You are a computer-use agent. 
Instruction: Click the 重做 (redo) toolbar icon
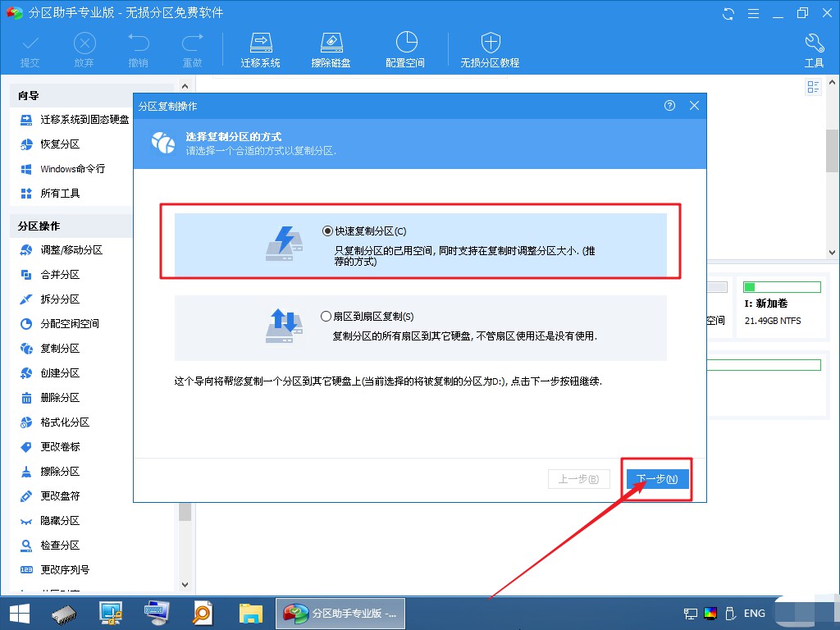(x=192, y=50)
